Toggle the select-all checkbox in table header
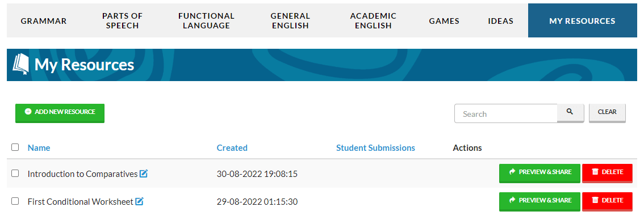Viewport: 644px width, 224px height. [x=15, y=147]
